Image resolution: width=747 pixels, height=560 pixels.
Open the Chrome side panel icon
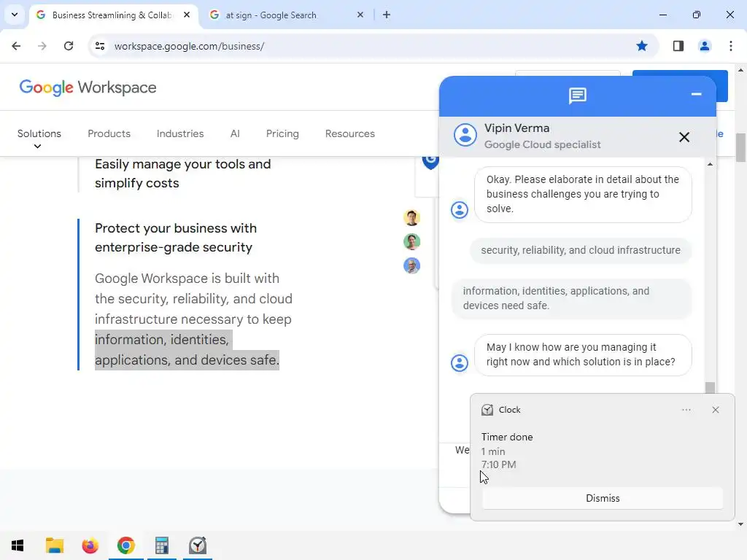678,46
